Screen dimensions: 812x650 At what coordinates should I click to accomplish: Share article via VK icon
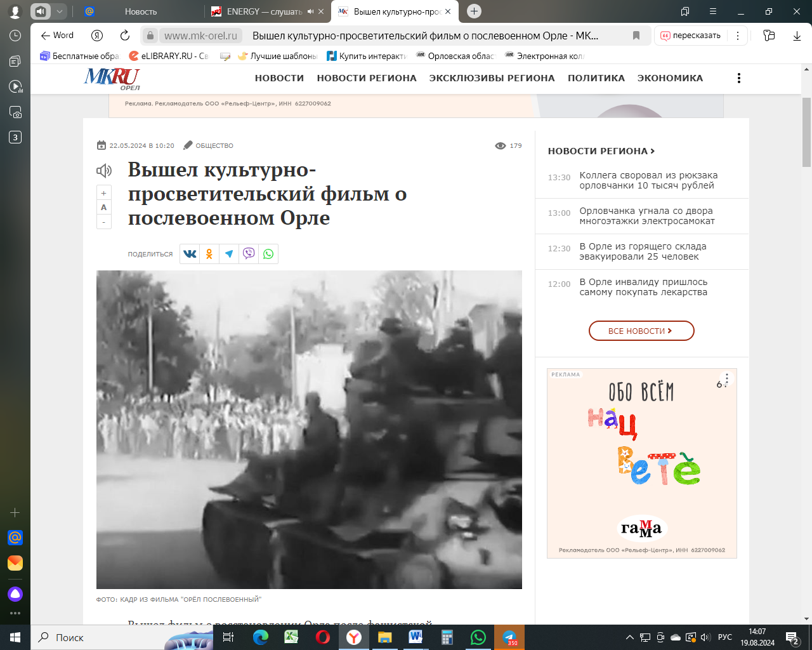pyautogui.click(x=190, y=254)
